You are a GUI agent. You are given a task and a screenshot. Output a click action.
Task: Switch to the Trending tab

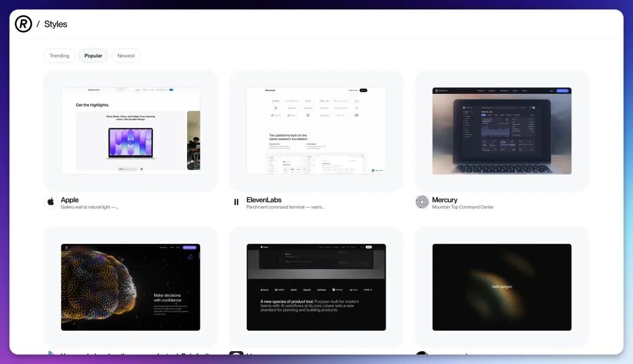coord(59,56)
